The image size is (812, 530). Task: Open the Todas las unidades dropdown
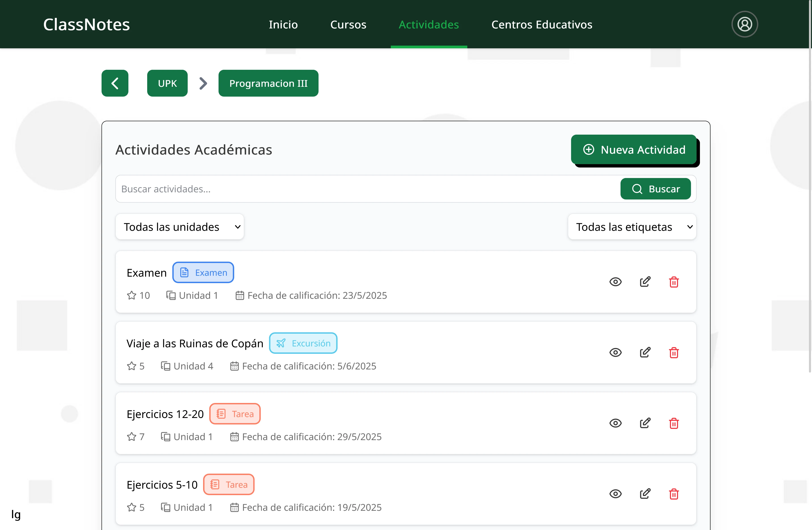tap(180, 227)
